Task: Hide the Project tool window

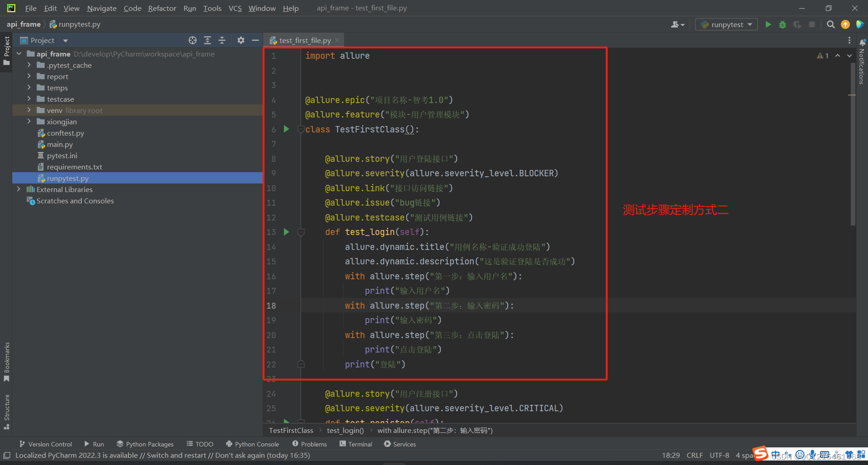Action: 255,40
